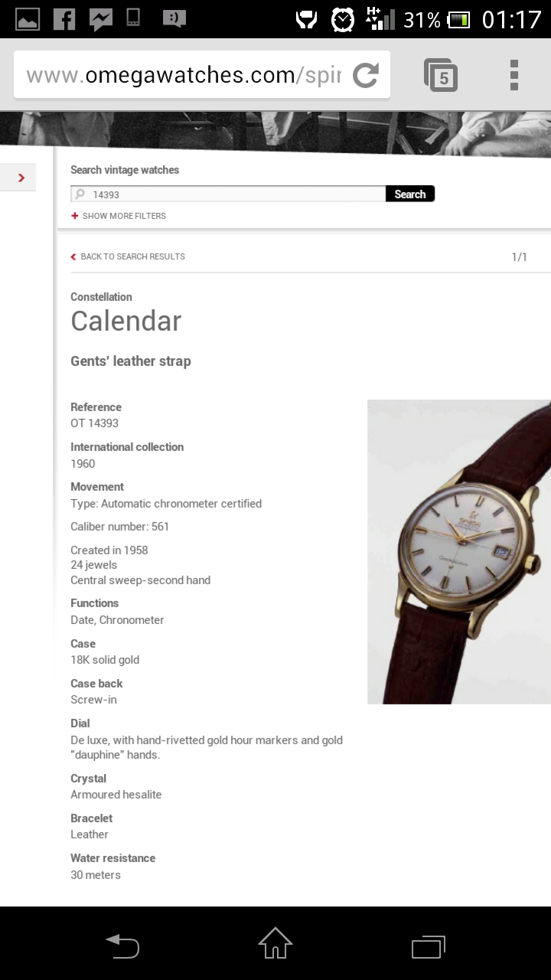Viewport: 551px width, 980px height.
Task: Open the browser tabs switcher showing 5
Action: (441, 75)
